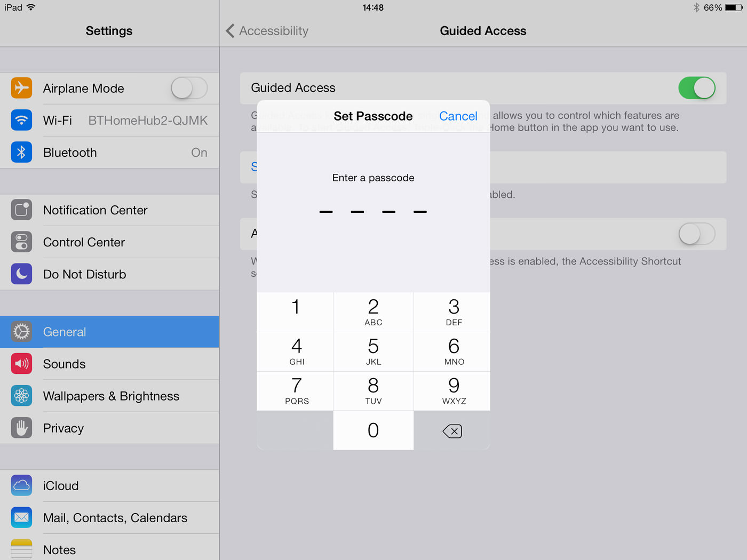Open Wallpapers & Brightness settings
The image size is (747, 560).
[109, 396]
